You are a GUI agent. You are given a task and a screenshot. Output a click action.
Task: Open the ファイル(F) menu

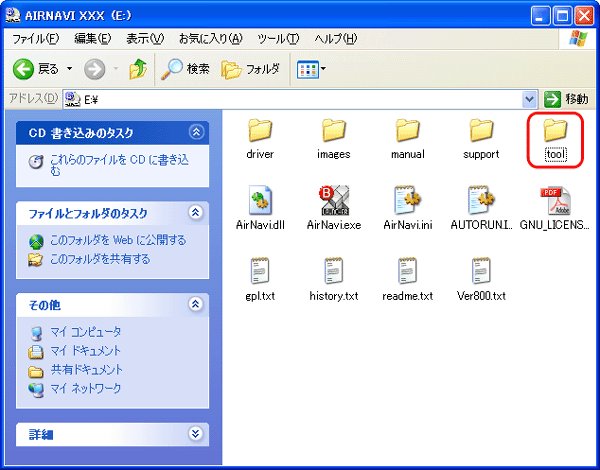pos(34,38)
